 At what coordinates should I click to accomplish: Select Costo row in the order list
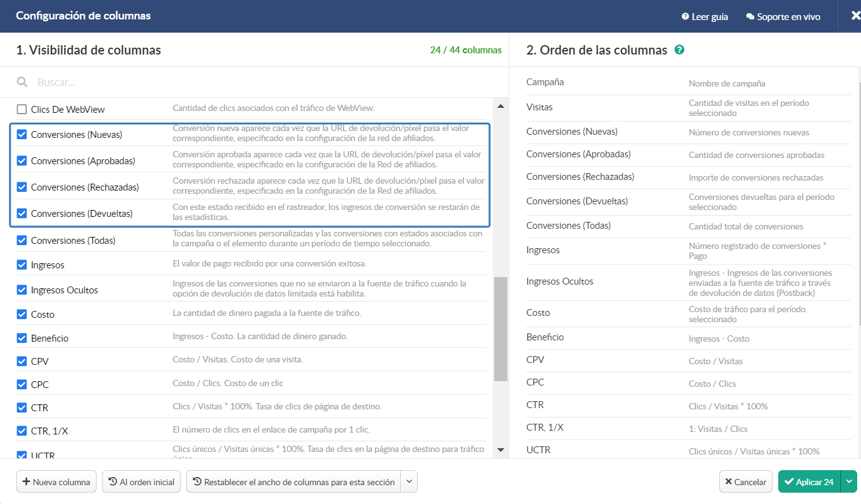(689, 313)
